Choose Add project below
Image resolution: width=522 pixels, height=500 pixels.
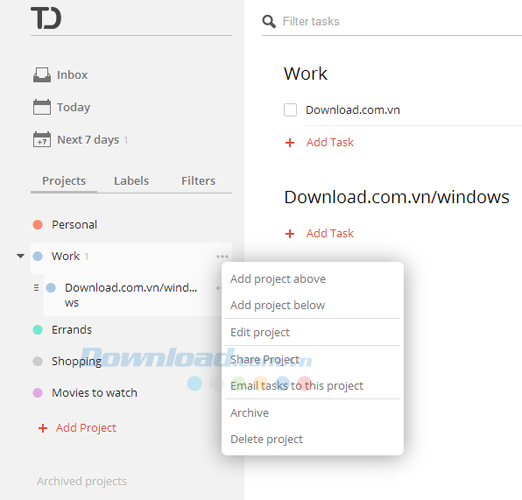click(278, 305)
